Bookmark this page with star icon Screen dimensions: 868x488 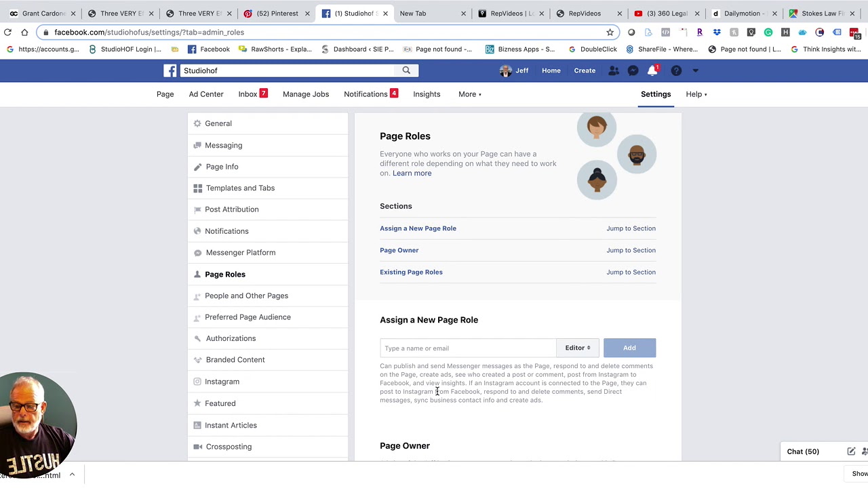coord(610,32)
